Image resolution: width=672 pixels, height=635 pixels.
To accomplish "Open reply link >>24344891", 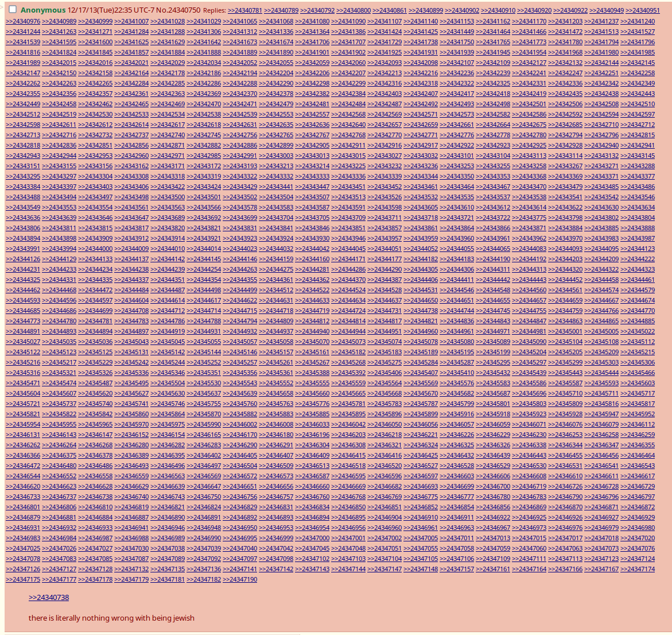I will click(23, 331).
